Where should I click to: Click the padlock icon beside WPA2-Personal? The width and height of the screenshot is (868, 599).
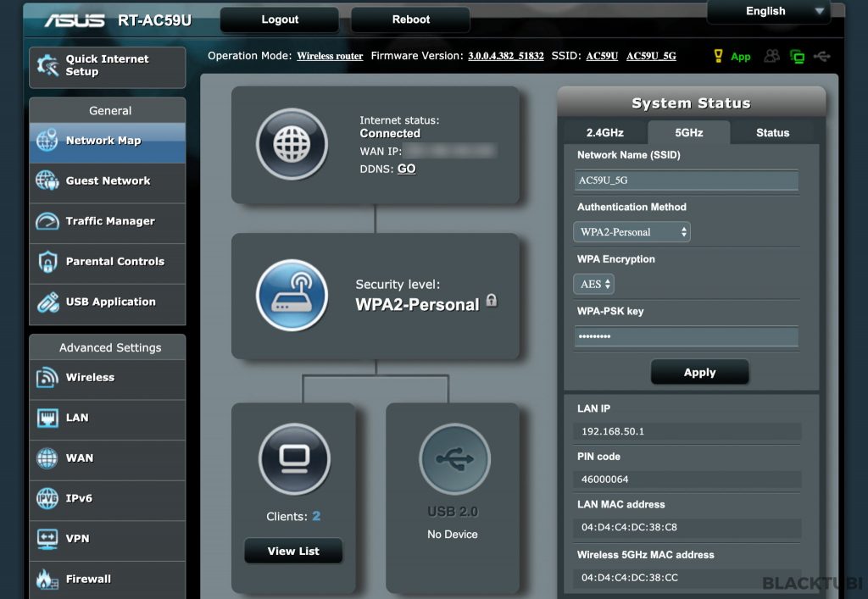(492, 300)
